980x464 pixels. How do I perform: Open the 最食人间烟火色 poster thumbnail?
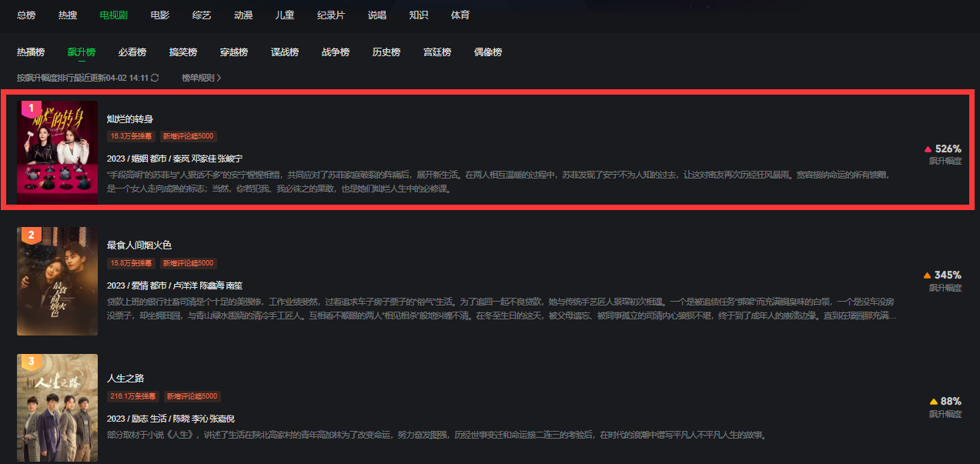(58, 281)
